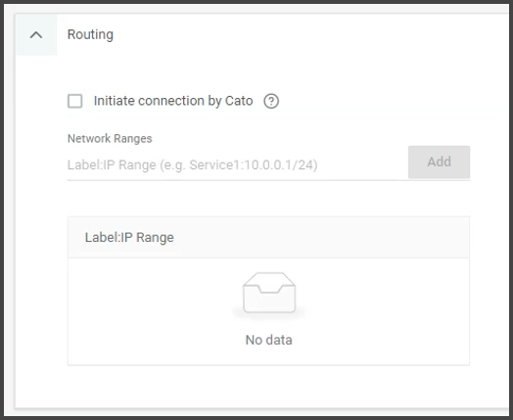The height and width of the screenshot is (420, 513).
Task: Click the Add network range button
Action: point(439,162)
